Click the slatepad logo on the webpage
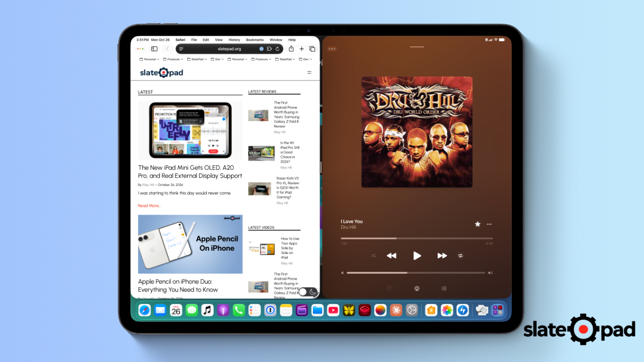This screenshot has width=644, height=362. tap(162, 72)
